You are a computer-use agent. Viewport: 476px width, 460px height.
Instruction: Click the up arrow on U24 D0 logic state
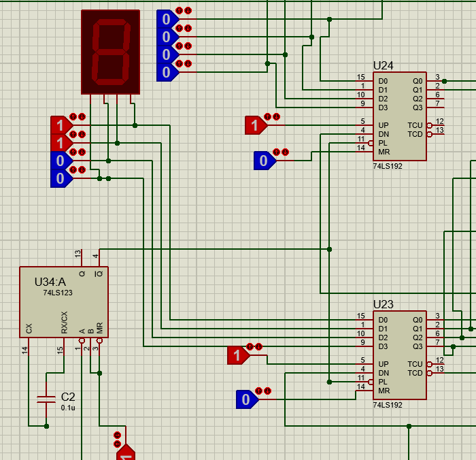[179, 11]
